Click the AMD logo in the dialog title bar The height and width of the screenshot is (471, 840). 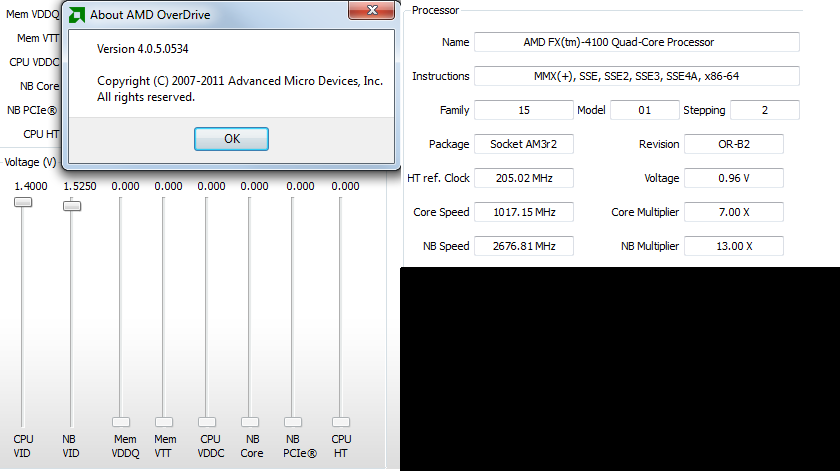(77, 15)
